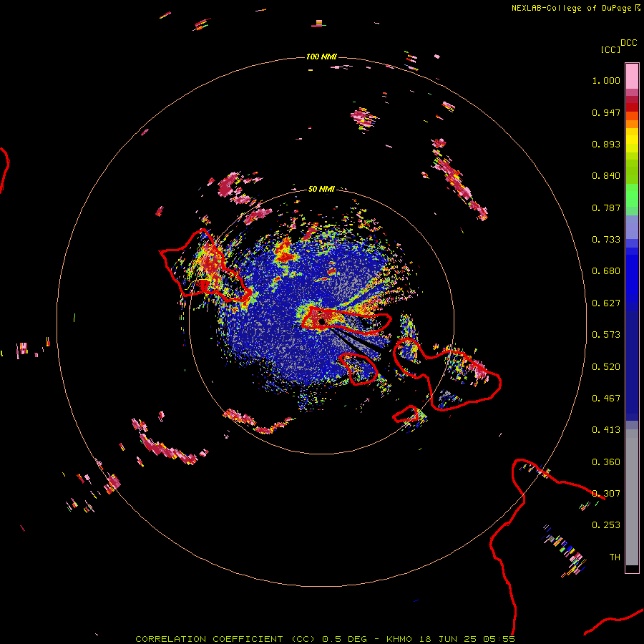
Task: Click the Correlation Coefficient KHMO caption text
Action: coord(325,639)
